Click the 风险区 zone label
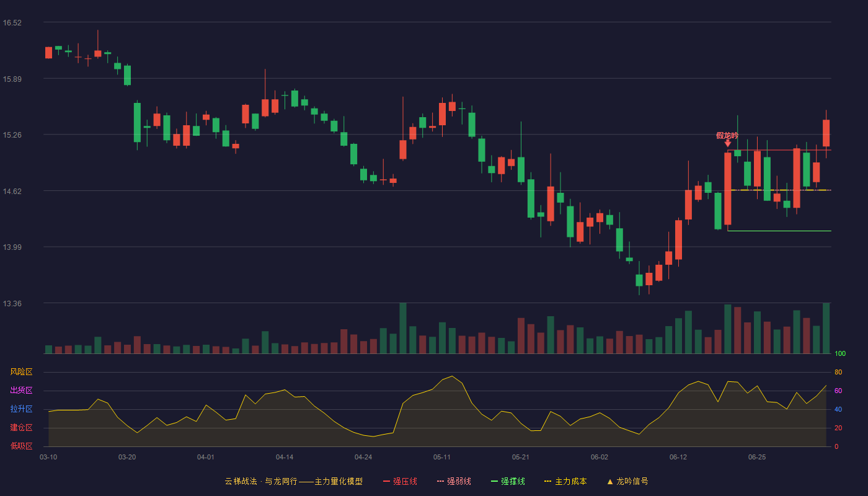This screenshot has height=496, width=868. pyautogui.click(x=21, y=372)
